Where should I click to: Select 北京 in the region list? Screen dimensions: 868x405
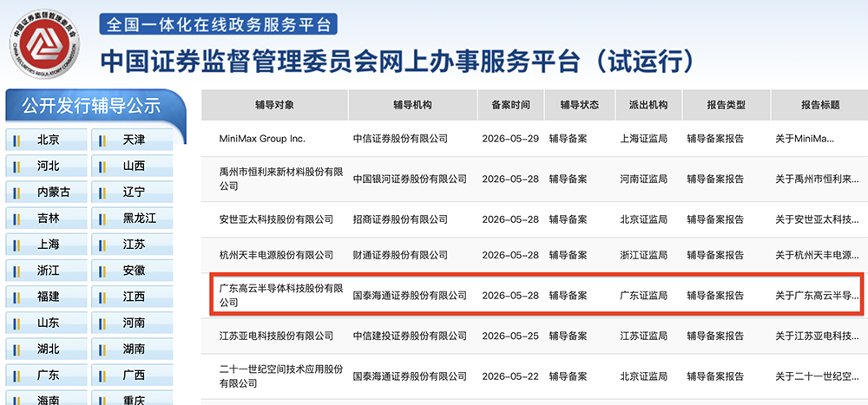47,140
